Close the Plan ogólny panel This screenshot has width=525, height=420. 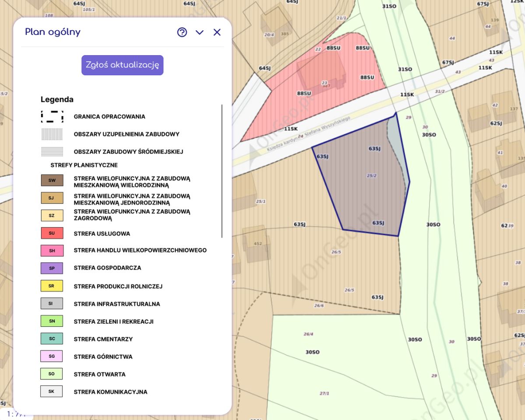click(217, 32)
